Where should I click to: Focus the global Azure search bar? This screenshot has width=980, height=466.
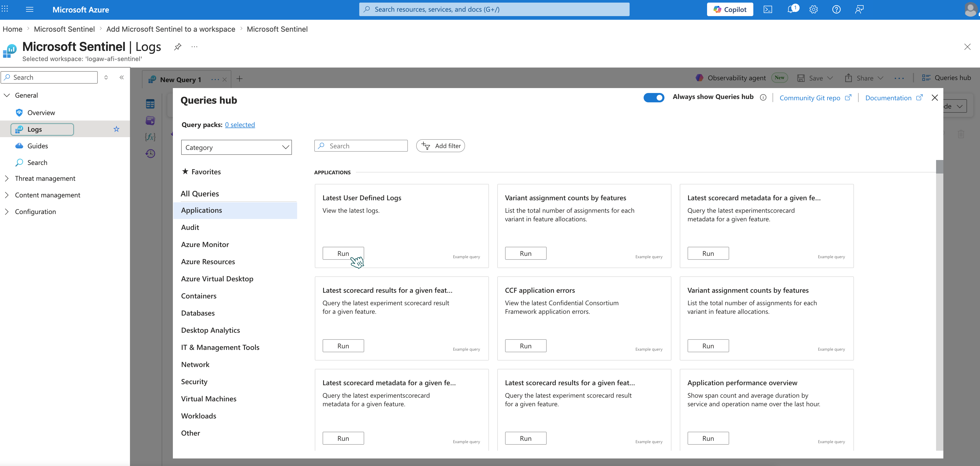pyautogui.click(x=494, y=10)
